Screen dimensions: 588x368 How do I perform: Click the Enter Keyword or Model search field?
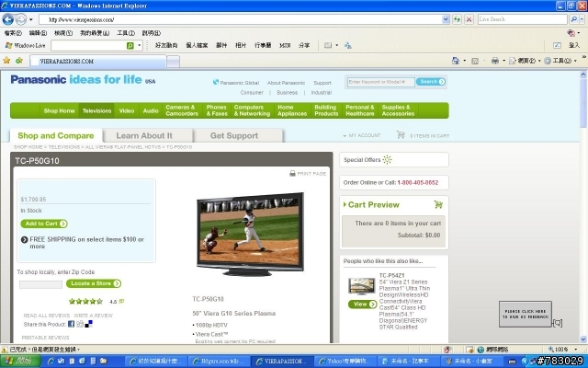click(x=380, y=82)
